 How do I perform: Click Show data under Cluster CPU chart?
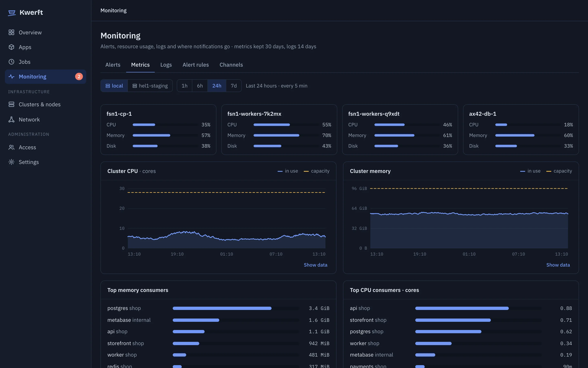[315, 265]
